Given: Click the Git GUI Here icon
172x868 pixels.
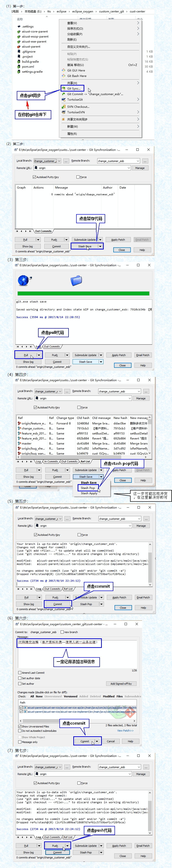Looking at the screenshot, I should [63, 71].
